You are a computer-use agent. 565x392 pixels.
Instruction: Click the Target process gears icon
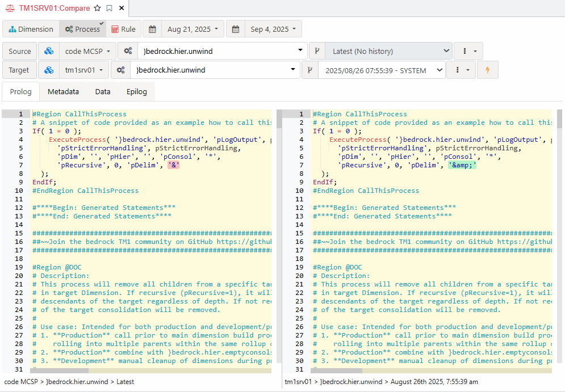[120, 70]
